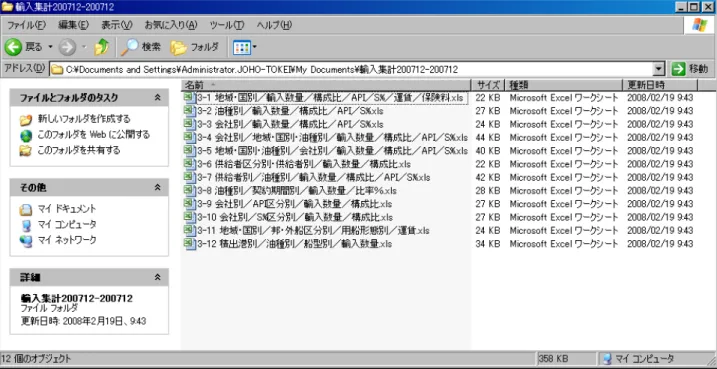Open Back button history dropdown arrow
This screenshot has width=717, height=369.
pyautogui.click(x=50, y=47)
